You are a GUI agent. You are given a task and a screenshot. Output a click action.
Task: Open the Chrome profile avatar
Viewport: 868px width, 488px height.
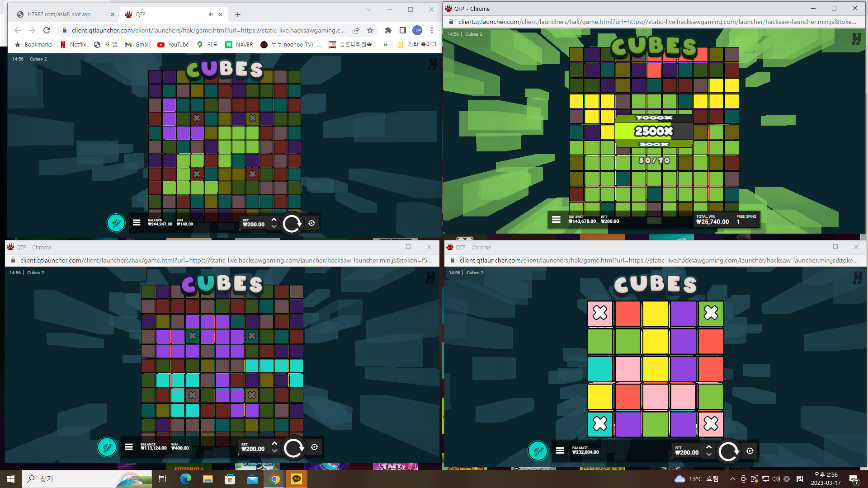pyautogui.click(x=417, y=30)
